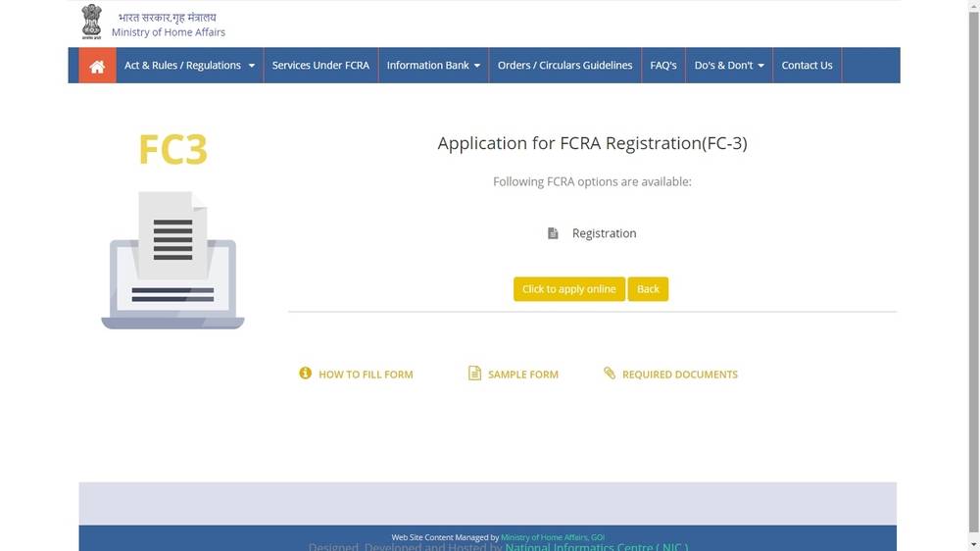Open the SAMPLE FORM link
The width and height of the screenshot is (980, 551).
point(523,375)
